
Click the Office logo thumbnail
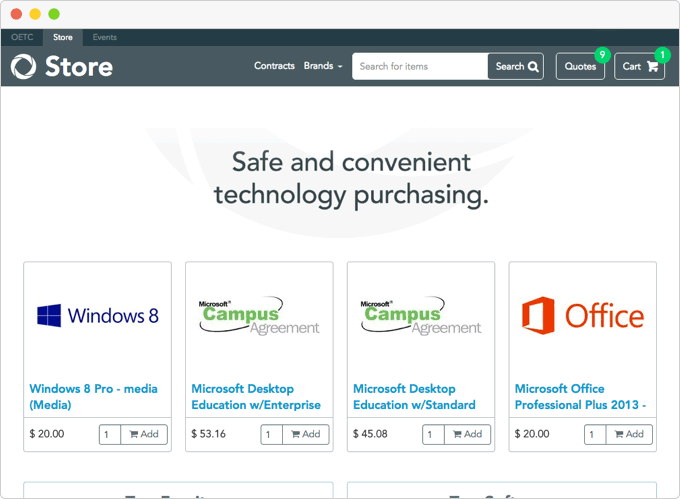583,316
